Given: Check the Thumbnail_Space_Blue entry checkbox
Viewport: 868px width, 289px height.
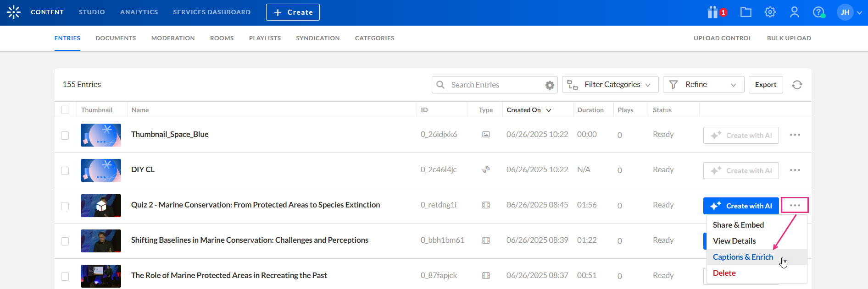Looking at the screenshot, I should tap(65, 136).
